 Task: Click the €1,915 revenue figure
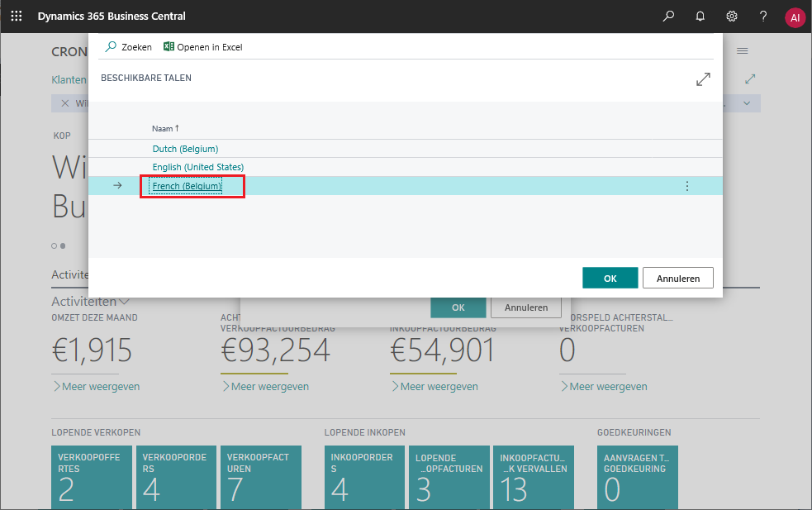point(93,350)
